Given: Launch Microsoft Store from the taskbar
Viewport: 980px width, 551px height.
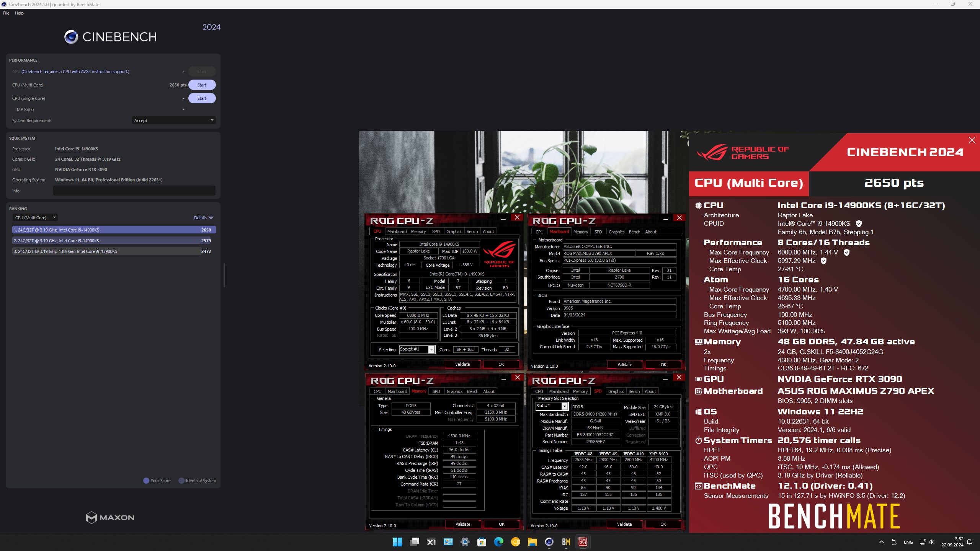Looking at the screenshot, I should (x=482, y=542).
